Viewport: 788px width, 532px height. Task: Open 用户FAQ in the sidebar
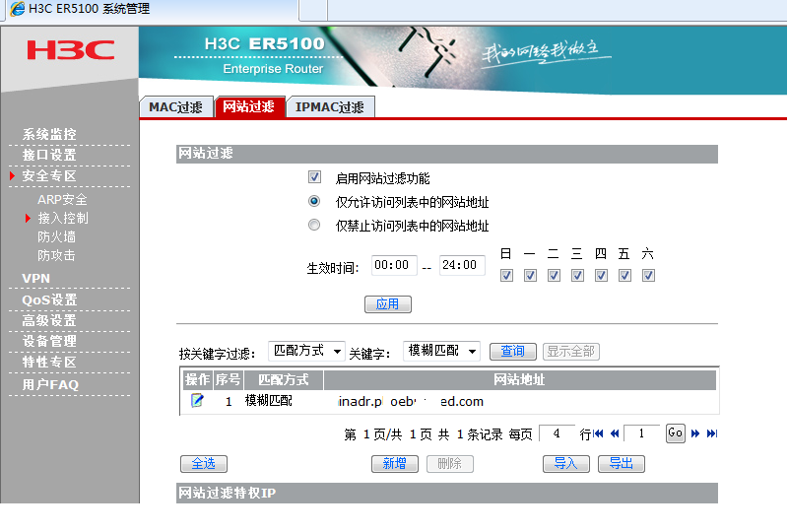click(50, 384)
